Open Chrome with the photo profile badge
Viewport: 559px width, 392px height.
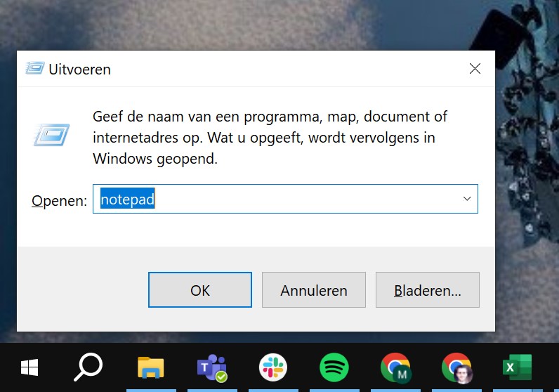(457, 367)
